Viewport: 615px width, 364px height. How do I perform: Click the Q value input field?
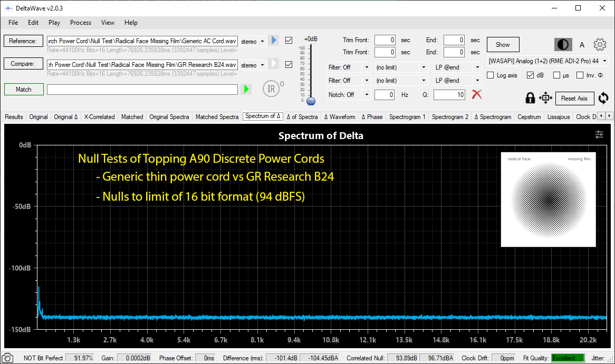click(x=449, y=95)
